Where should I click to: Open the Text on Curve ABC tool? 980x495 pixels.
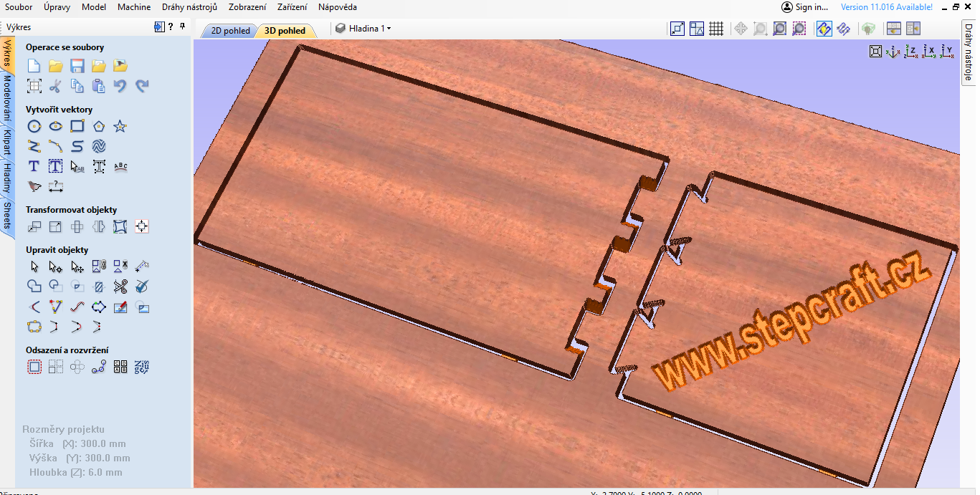[x=120, y=167]
